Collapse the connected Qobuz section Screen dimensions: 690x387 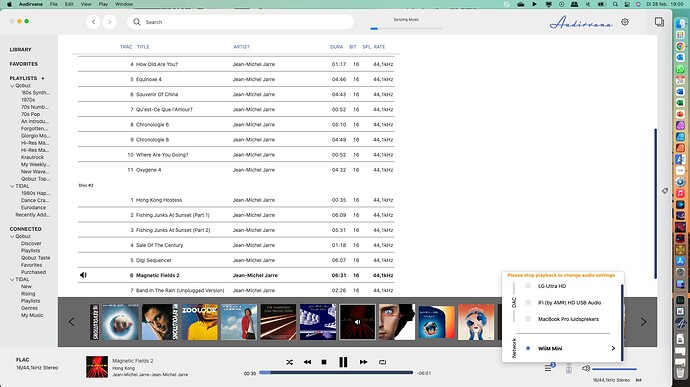click(12, 236)
